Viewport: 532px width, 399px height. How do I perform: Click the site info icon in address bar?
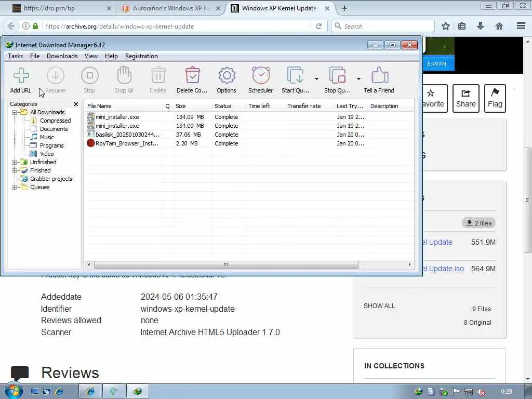click(x=26, y=26)
